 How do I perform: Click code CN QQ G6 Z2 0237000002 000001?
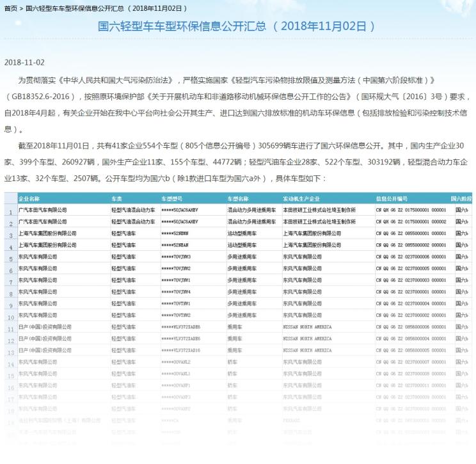pos(411,316)
